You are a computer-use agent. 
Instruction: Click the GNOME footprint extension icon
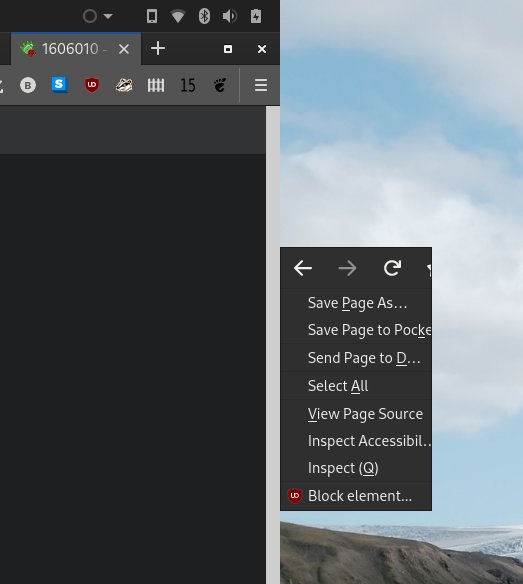[220, 85]
